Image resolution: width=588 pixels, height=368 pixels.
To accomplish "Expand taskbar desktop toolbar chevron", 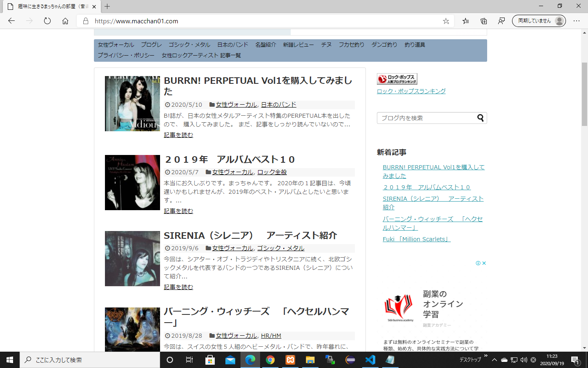I will [x=486, y=356].
